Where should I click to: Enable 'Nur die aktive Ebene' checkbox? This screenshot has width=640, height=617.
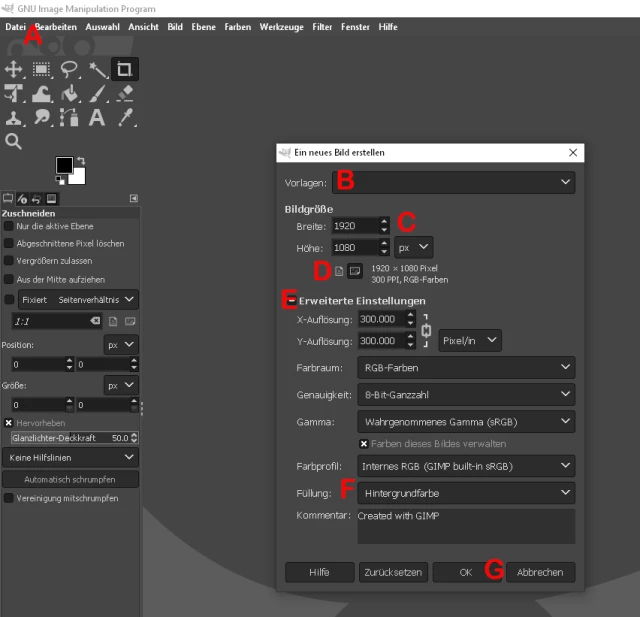click(x=9, y=226)
